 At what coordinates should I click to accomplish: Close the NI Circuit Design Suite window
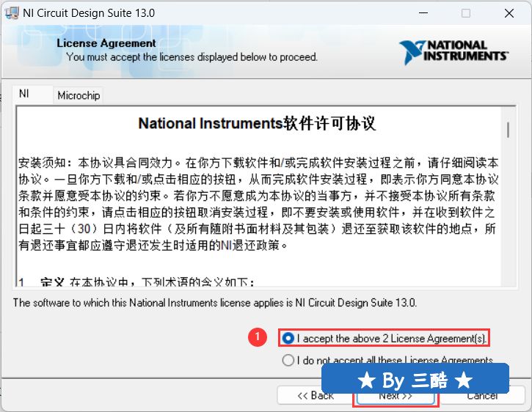[x=509, y=13]
